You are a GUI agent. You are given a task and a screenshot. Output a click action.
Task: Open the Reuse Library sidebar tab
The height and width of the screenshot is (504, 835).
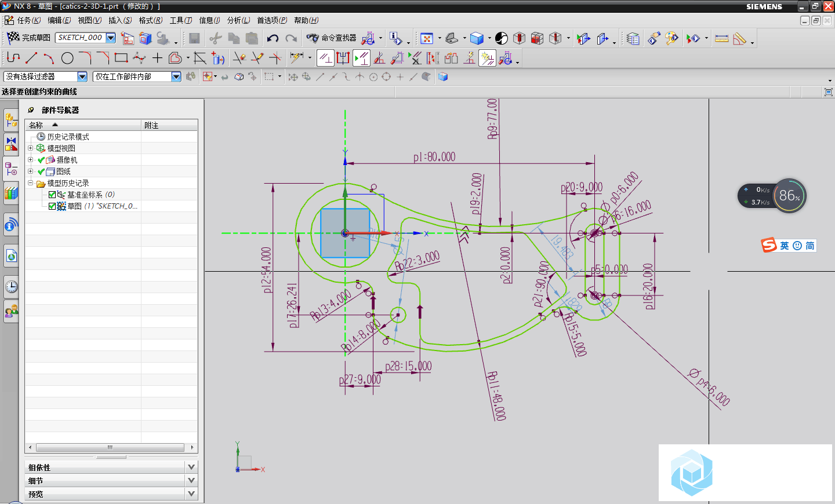coord(11,193)
